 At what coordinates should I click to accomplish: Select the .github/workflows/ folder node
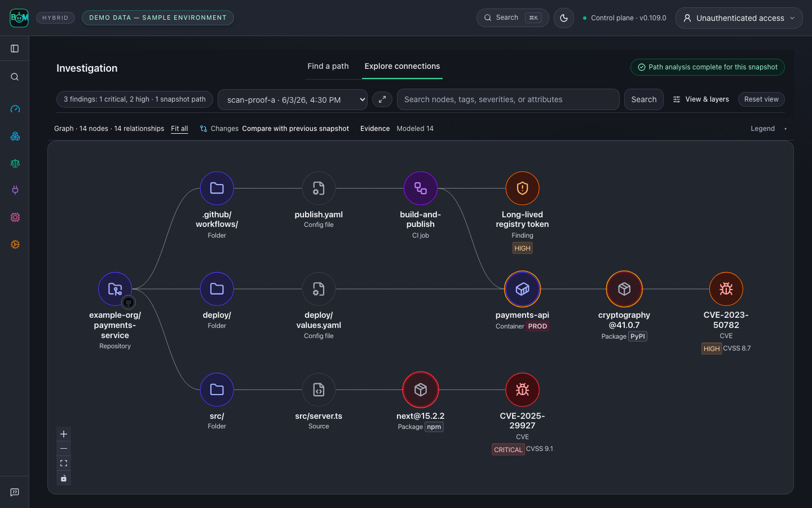[217, 188]
